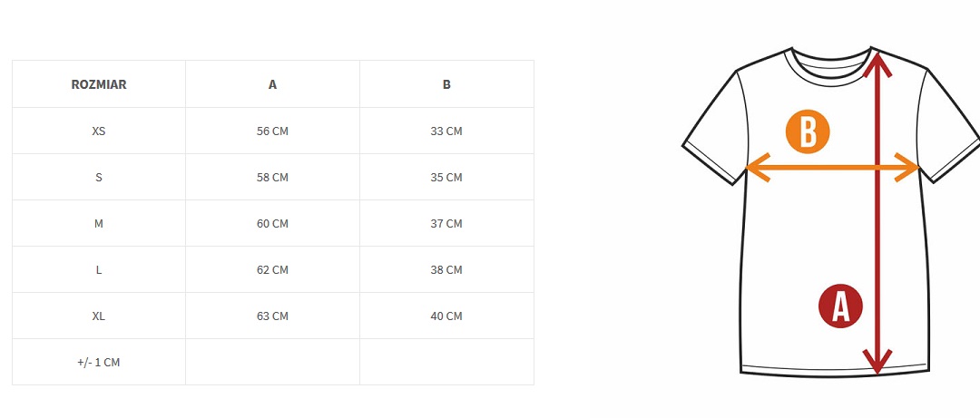Click the red vertical length arrow
980x418 pixels.
(877, 236)
